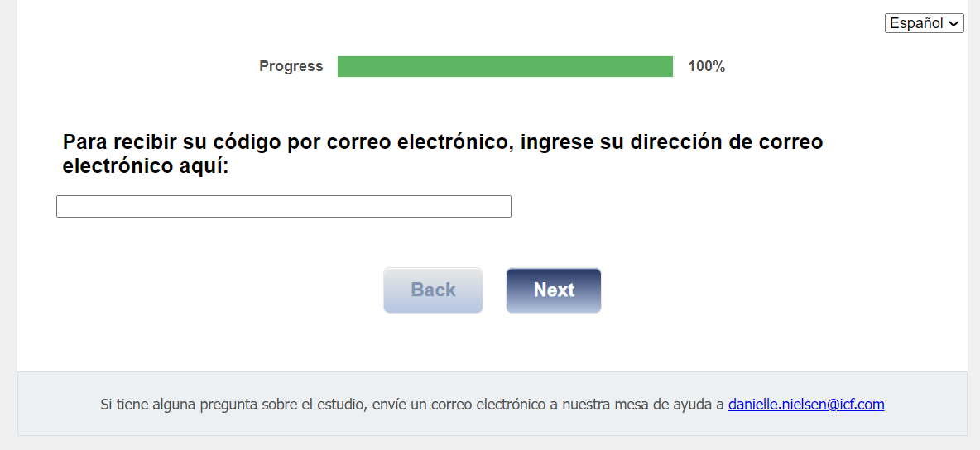Open the danielle.nielsen@icf.com email link
The width and height of the screenshot is (980, 450).
(x=805, y=405)
